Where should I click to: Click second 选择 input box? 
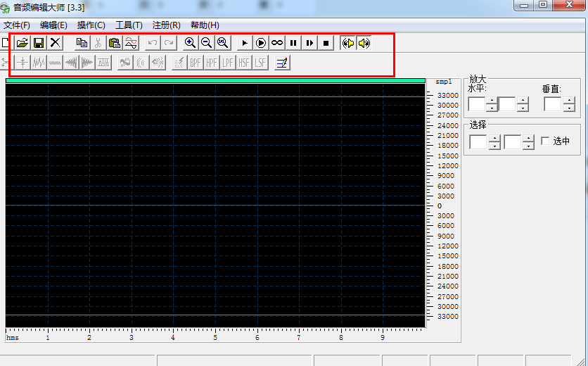click(x=512, y=142)
